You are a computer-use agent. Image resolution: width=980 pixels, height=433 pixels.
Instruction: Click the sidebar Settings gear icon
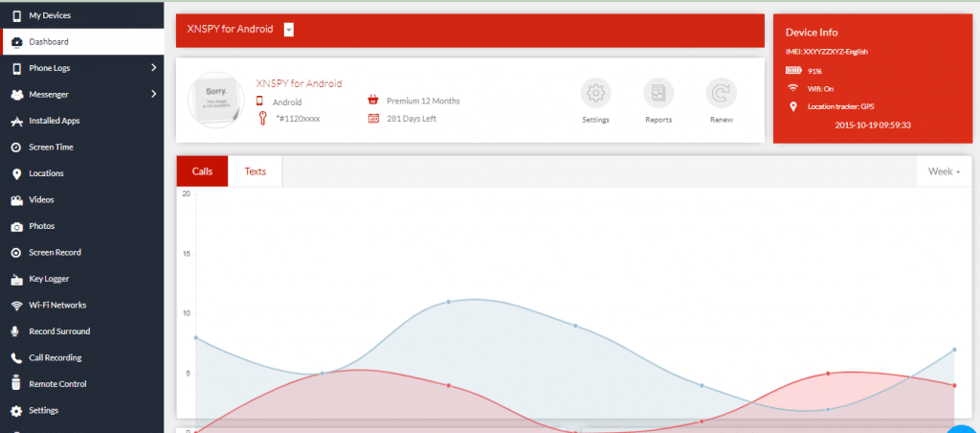17,411
